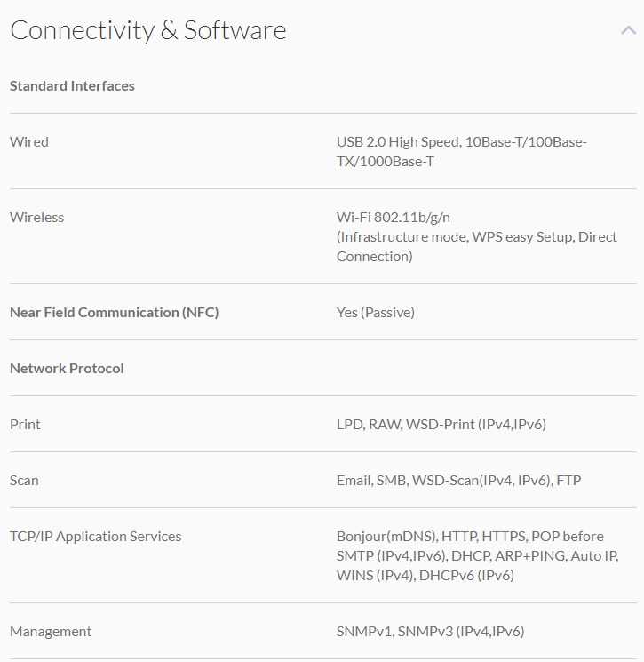Click the Management row label
Viewport: 644px width, 662px height.
point(51,632)
